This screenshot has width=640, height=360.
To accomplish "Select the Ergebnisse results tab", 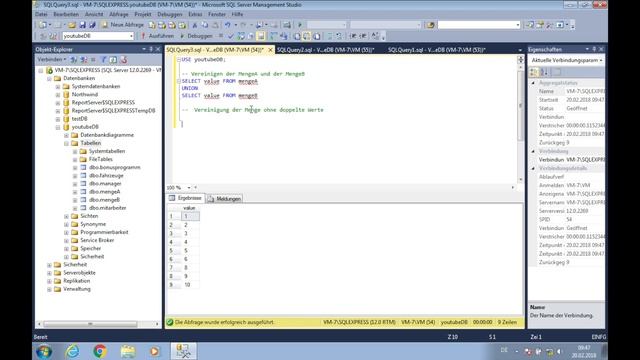I will pyautogui.click(x=186, y=198).
